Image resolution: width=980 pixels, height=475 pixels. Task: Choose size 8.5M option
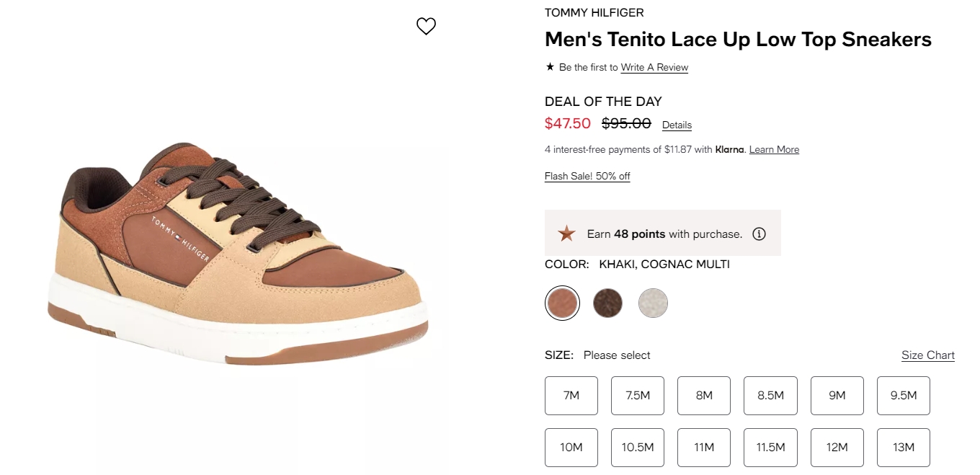coord(770,396)
